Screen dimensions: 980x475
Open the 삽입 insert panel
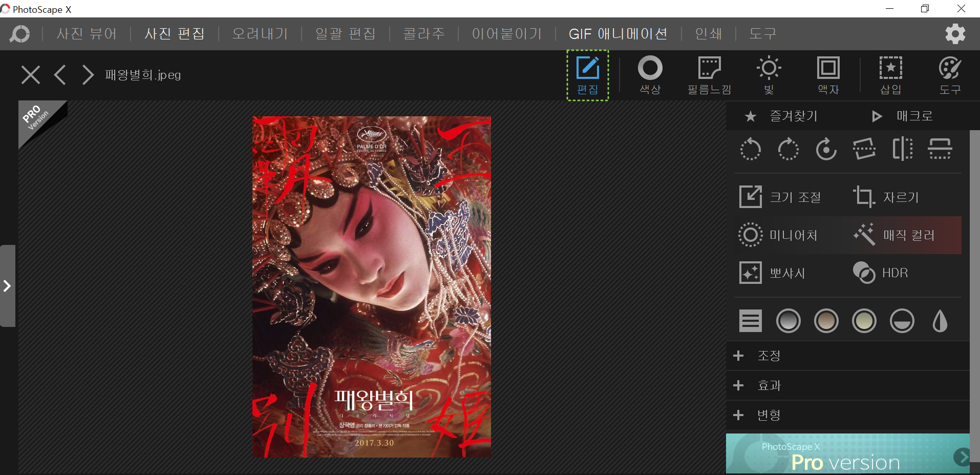[x=891, y=75]
